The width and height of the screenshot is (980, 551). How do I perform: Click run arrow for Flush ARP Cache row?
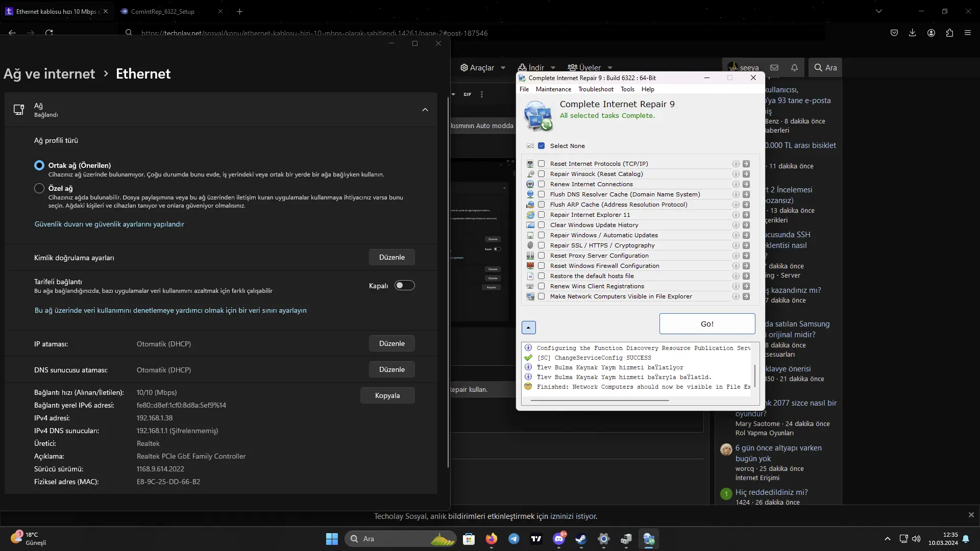pyautogui.click(x=746, y=205)
